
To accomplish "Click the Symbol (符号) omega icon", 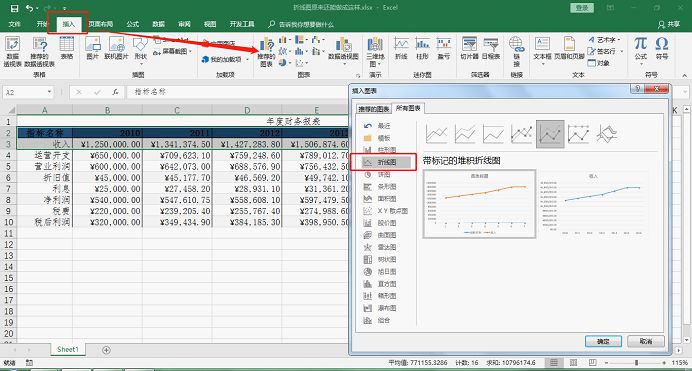I will [662, 48].
